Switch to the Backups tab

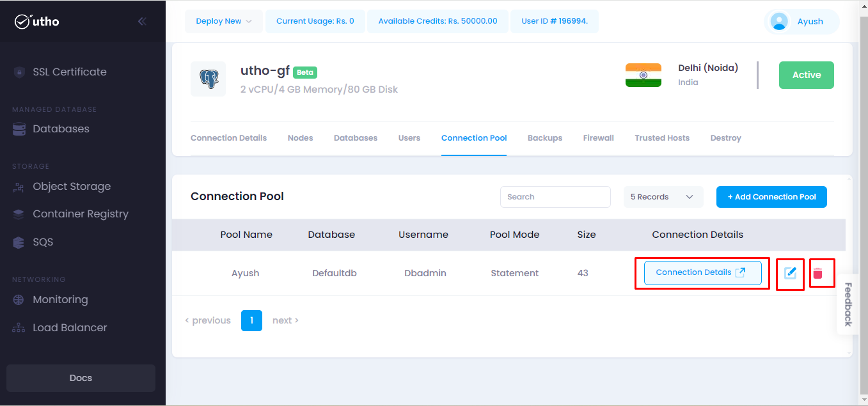coord(545,138)
